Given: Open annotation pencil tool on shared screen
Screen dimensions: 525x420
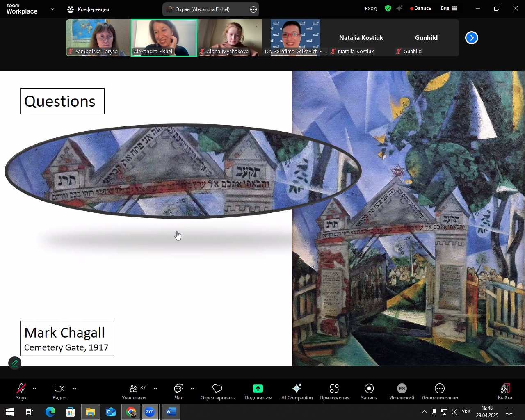Looking at the screenshot, I should pyautogui.click(x=15, y=363).
